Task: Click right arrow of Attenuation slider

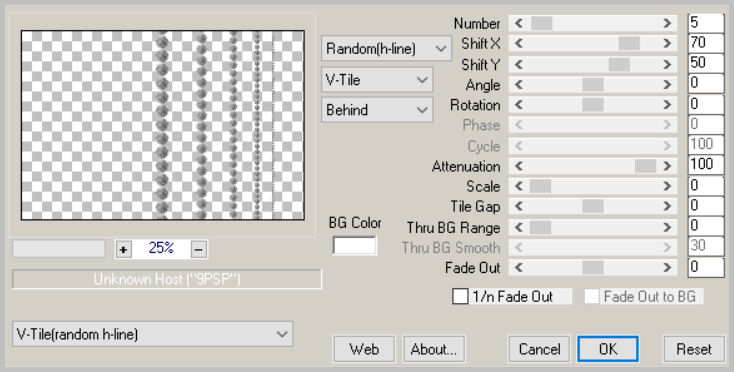Action: pos(667,166)
